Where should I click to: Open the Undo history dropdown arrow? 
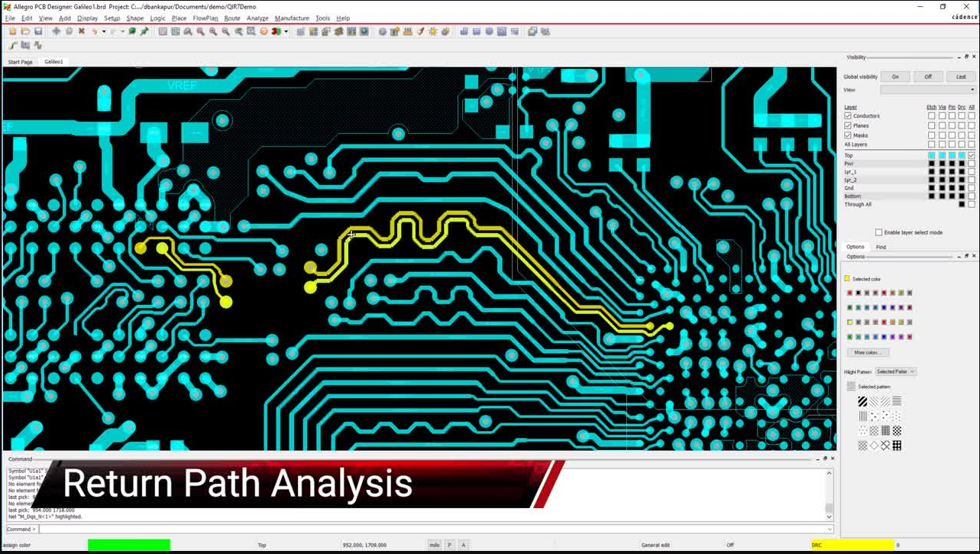(x=104, y=31)
